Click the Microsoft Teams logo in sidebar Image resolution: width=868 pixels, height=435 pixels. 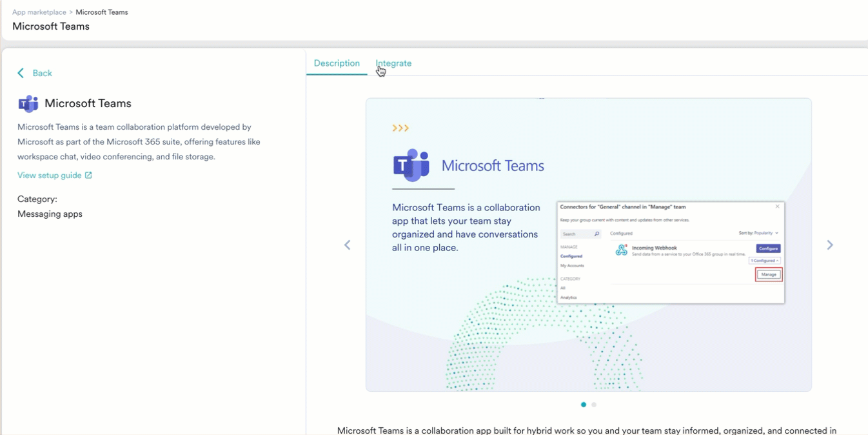[28, 103]
